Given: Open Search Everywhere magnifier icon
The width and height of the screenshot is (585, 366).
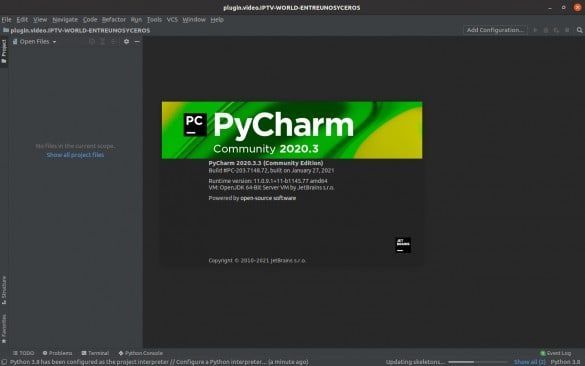Looking at the screenshot, I should point(579,30).
